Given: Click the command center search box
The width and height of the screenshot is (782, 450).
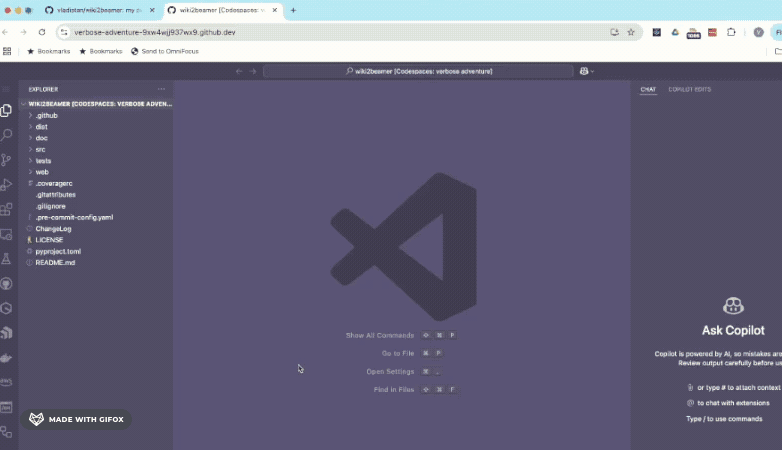Looking at the screenshot, I should [418, 71].
